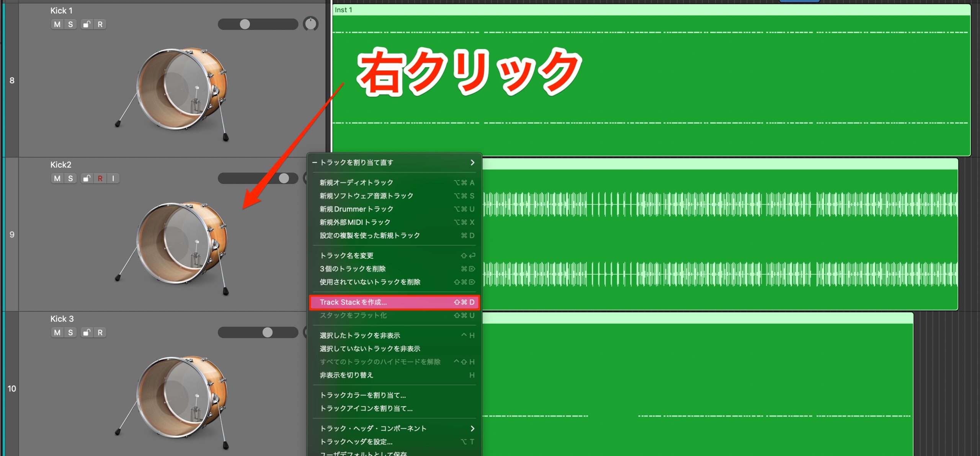
Task: Select the audio region on Kick2 track
Action: coord(720,234)
